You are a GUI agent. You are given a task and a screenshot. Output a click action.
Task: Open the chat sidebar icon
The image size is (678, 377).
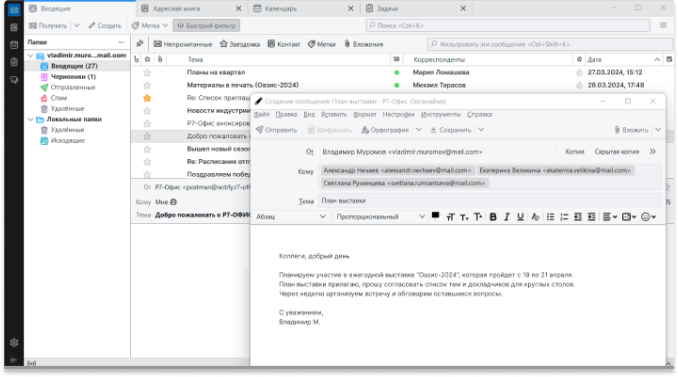[14, 80]
